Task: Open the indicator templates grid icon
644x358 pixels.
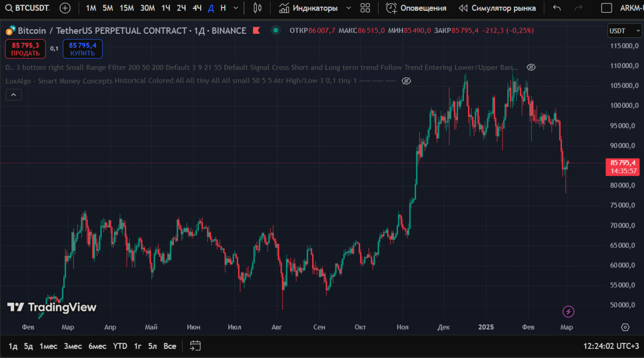Action: click(365, 8)
